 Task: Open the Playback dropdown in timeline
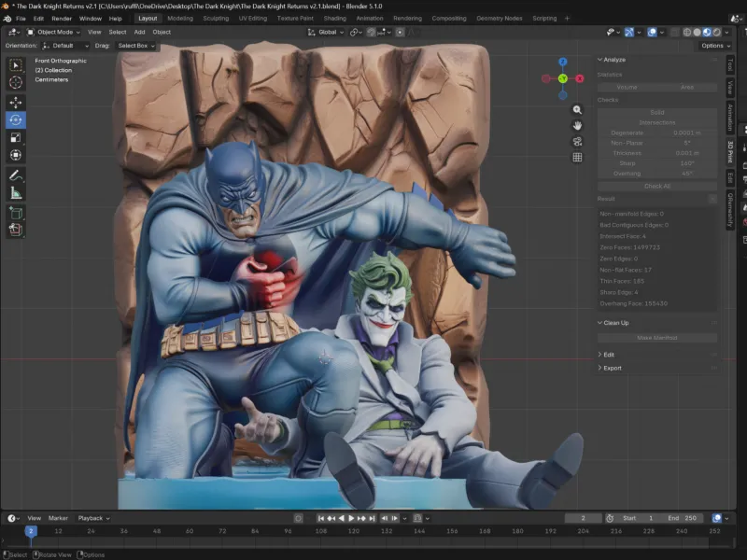click(94, 518)
